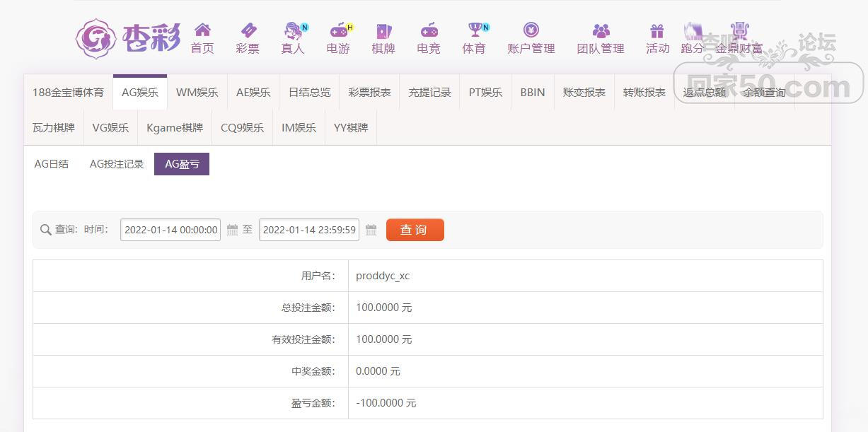Image resolution: width=868 pixels, height=432 pixels.
Task: Click the end time field 2022-01-14 23:59:59
Action: pyautogui.click(x=309, y=230)
